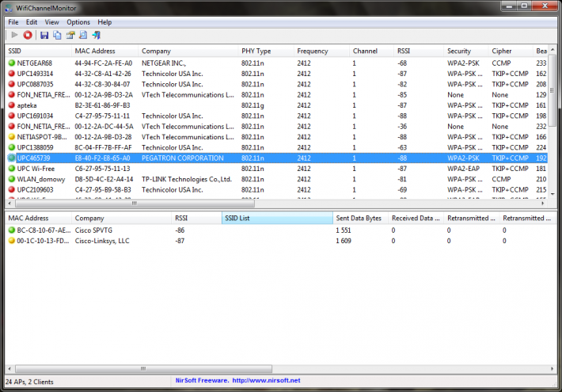The width and height of the screenshot is (562, 392).
Task: Click yellow status dot of NETIASPOT-9B
Action: pyautogui.click(x=11, y=137)
